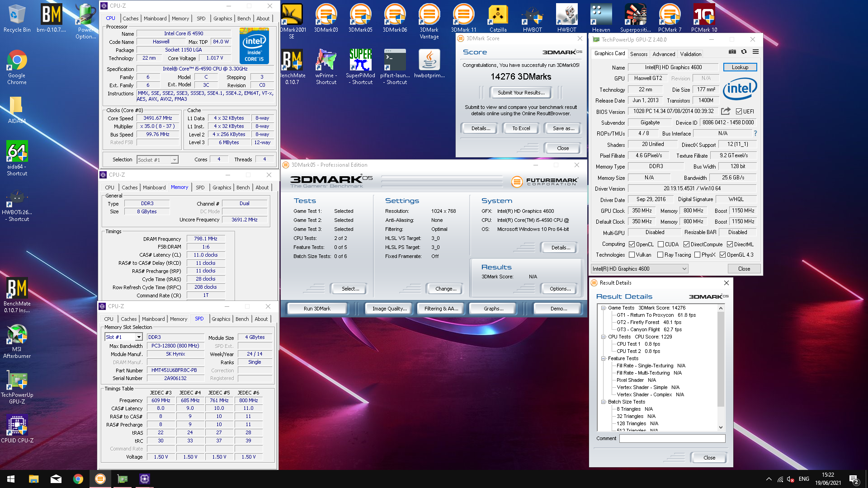Toggle the UEFI checkbox in GPU-Z
The height and width of the screenshot is (488, 868).
(x=739, y=111)
